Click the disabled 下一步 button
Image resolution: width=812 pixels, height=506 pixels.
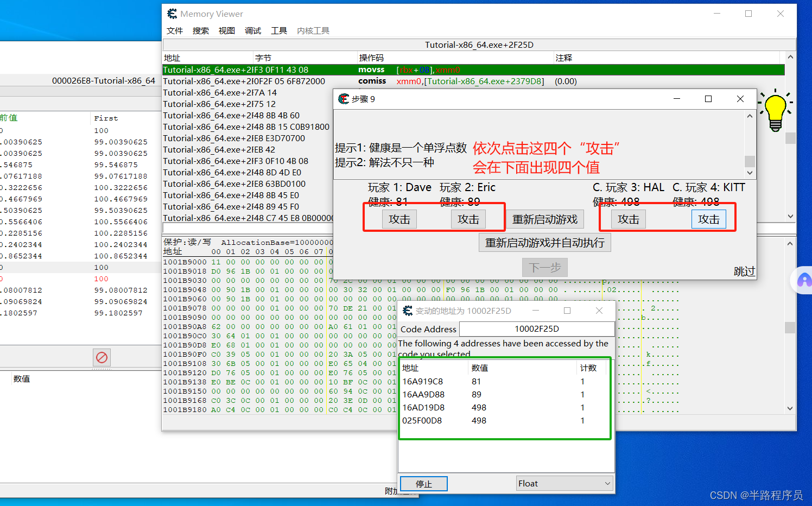click(x=545, y=268)
